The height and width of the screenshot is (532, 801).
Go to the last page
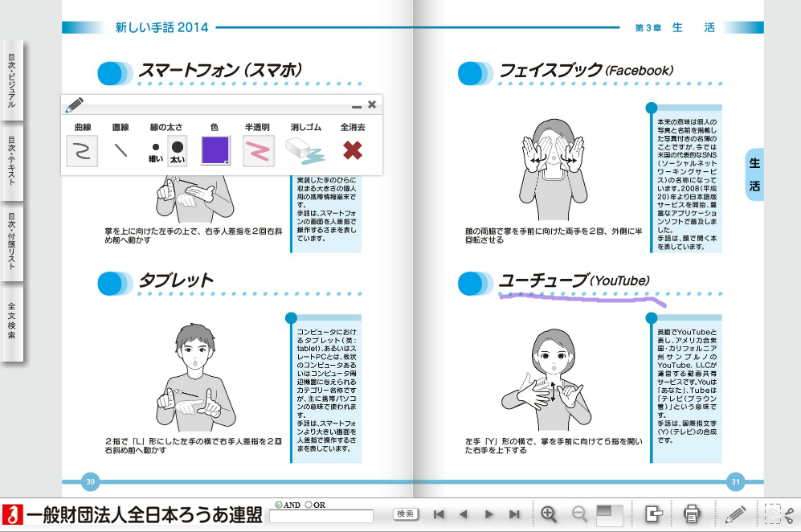(x=514, y=514)
